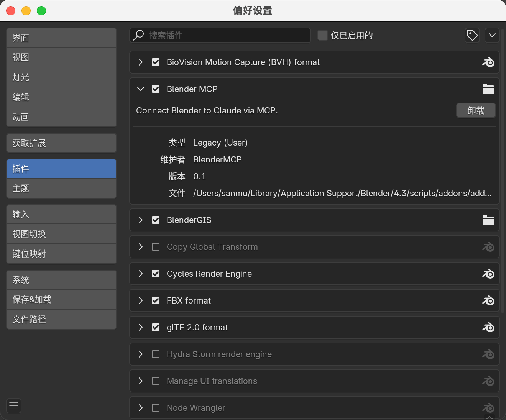Switch to the 编辑 section
This screenshot has height=420, width=506.
61,97
